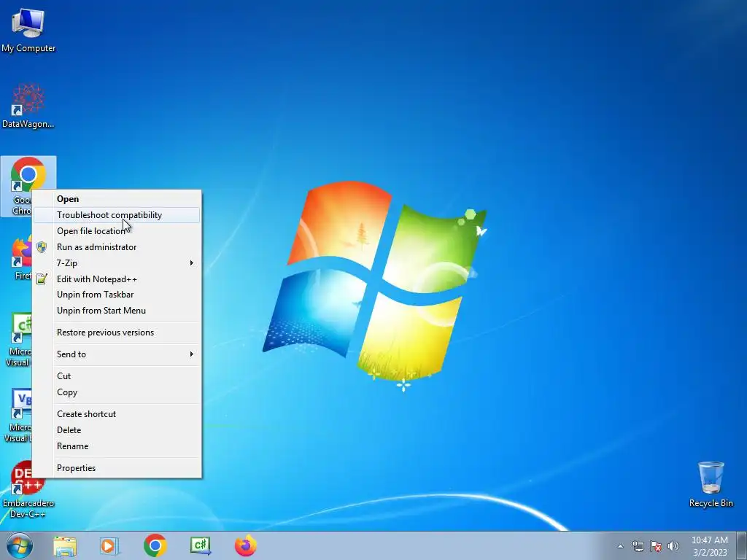Choose Unpin from Taskbar
Screen dimensions: 747x560
[117, 295]
